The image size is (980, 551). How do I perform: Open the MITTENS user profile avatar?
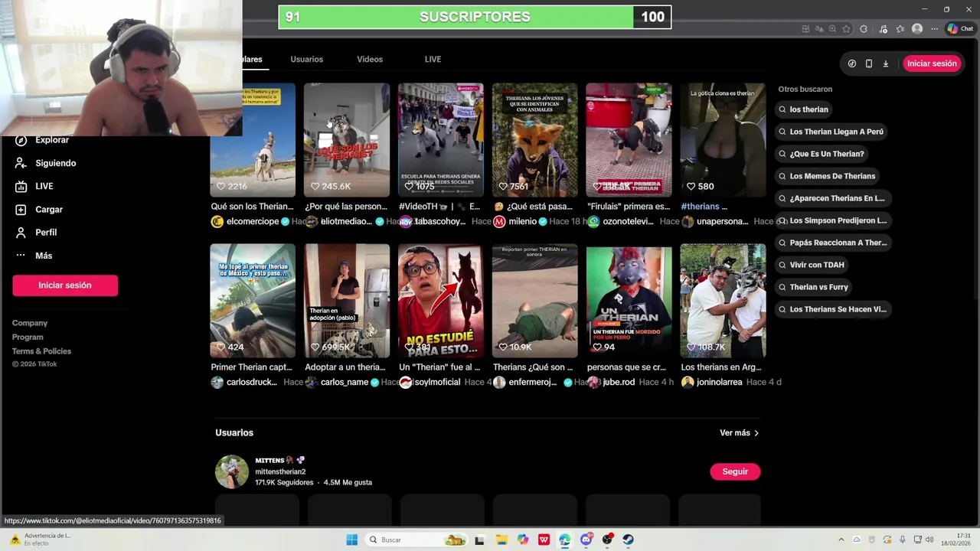[x=231, y=471]
